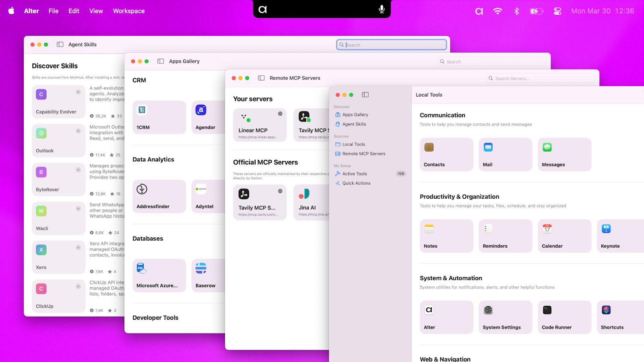Screen dimensions: 644x362
Task: Launch the Messages communication tool
Action: tap(564, 154)
